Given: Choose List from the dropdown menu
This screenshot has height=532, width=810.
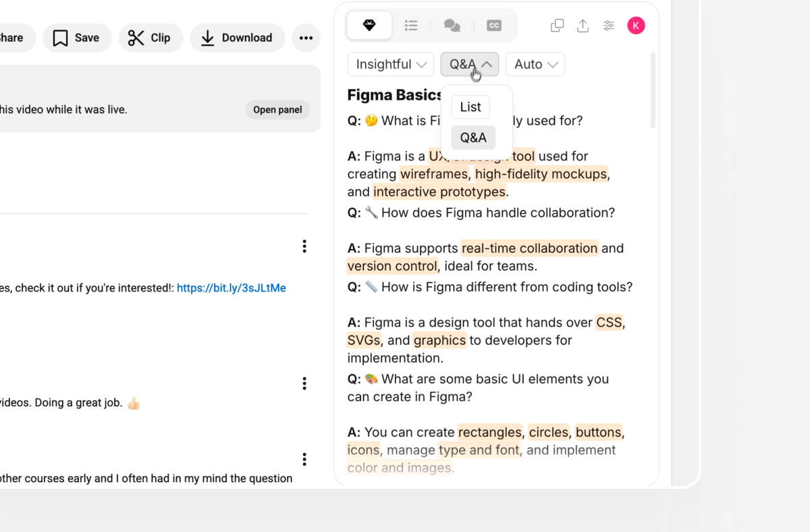Looking at the screenshot, I should coord(470,107).
